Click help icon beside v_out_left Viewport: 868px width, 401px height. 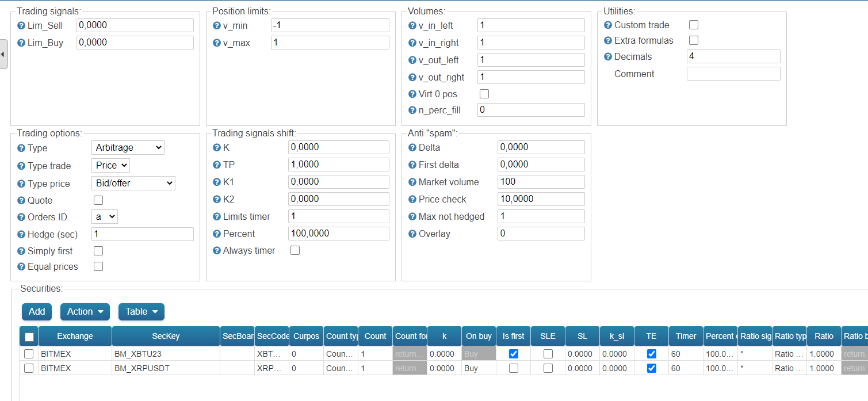click(412, 60)
